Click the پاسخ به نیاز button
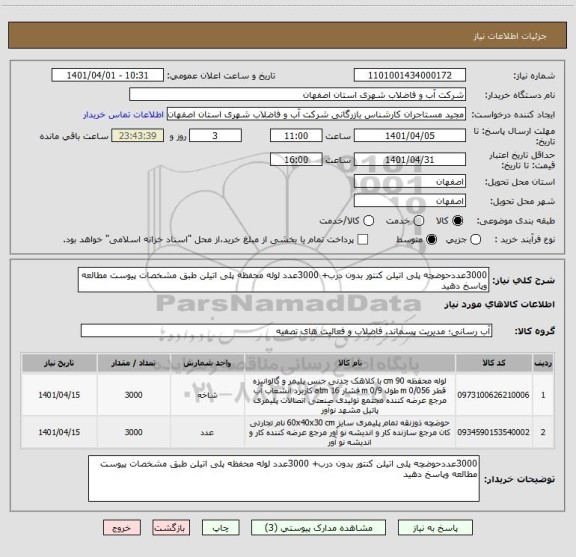This screenshot has width=576, height=557. click(435, 528)
